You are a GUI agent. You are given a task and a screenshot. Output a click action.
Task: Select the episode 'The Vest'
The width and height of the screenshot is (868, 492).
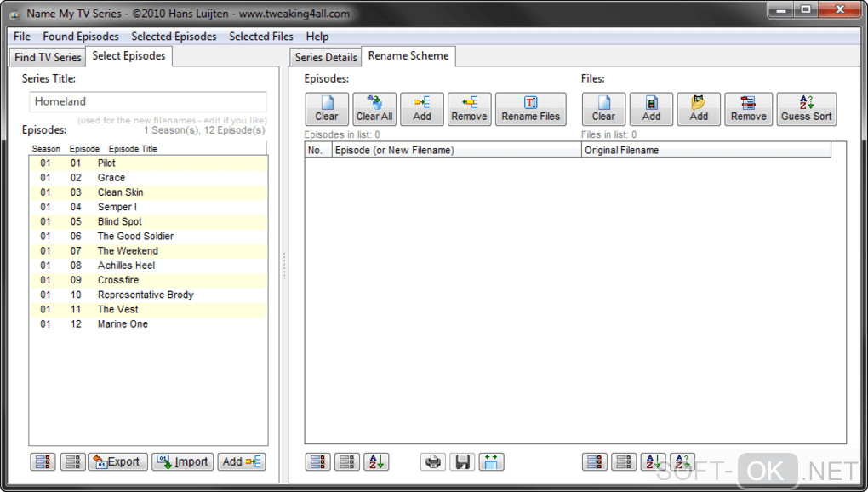point(148,309)
